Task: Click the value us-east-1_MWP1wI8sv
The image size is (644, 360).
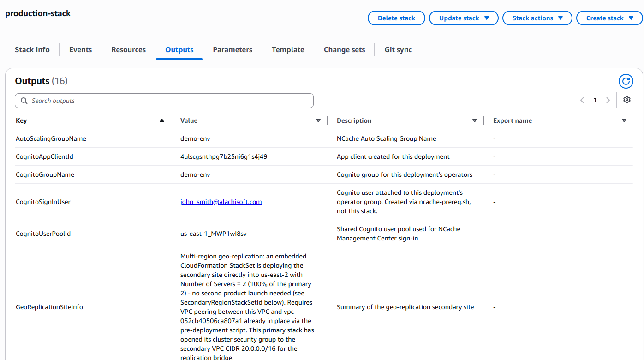Action: point(214,234)
